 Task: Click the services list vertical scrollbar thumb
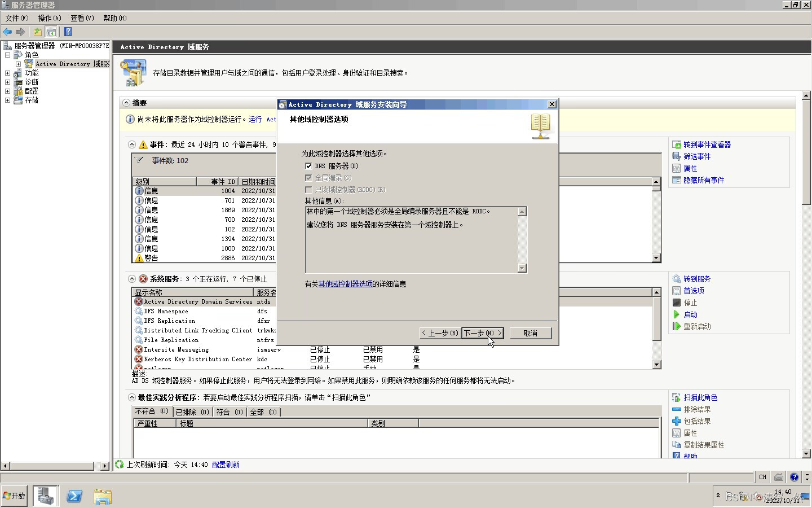click(x=656, y=319)
